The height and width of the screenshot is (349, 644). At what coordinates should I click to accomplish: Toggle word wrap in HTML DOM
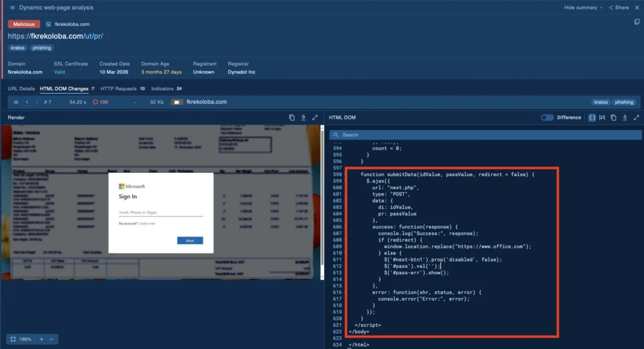tap(602, 118)
